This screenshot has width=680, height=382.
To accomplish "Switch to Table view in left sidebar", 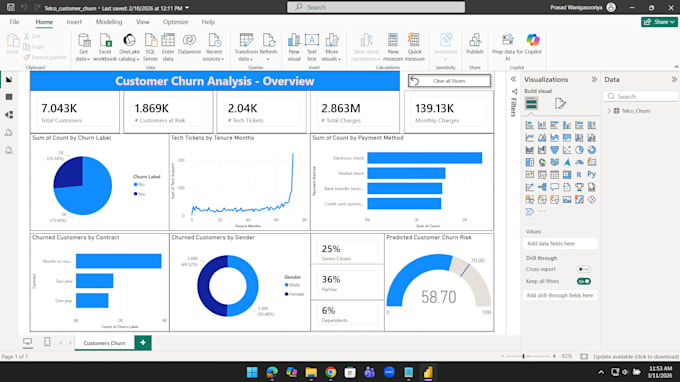I will (9, 97).
